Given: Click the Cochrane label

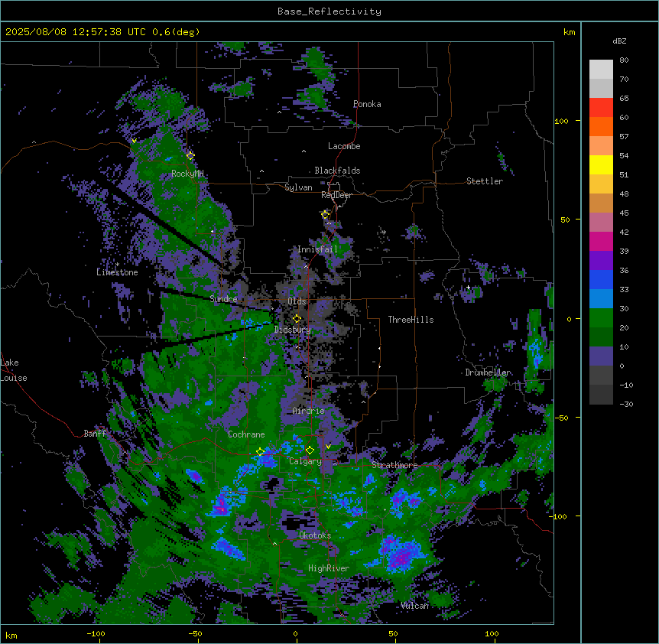Looking at the screenshot, I should (x=246, y=434).
